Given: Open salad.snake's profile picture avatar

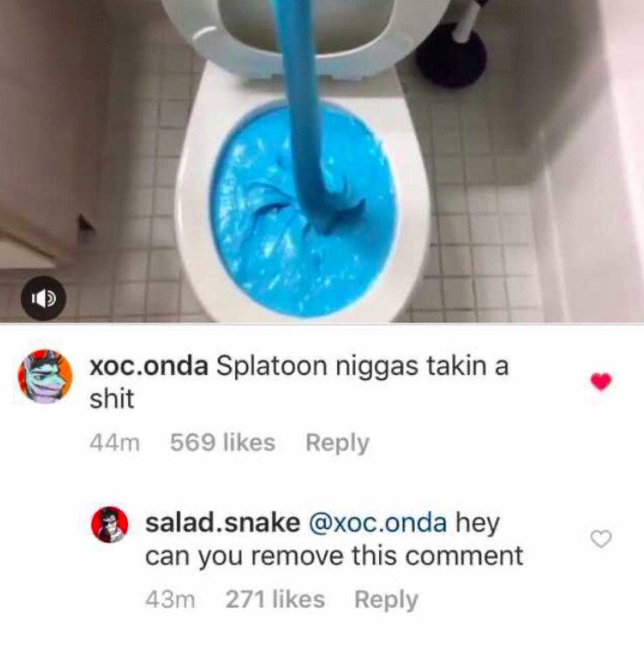Looking at the screenshot, I should [110, 525].
